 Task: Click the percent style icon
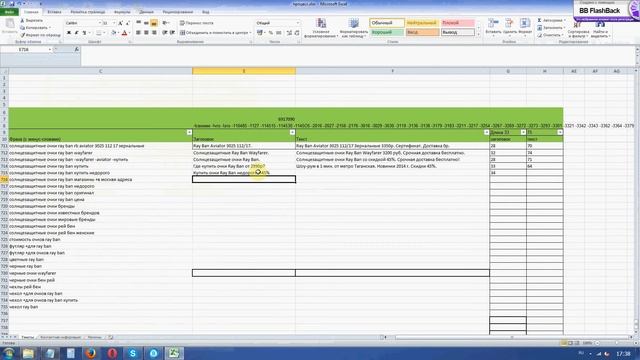271,33
